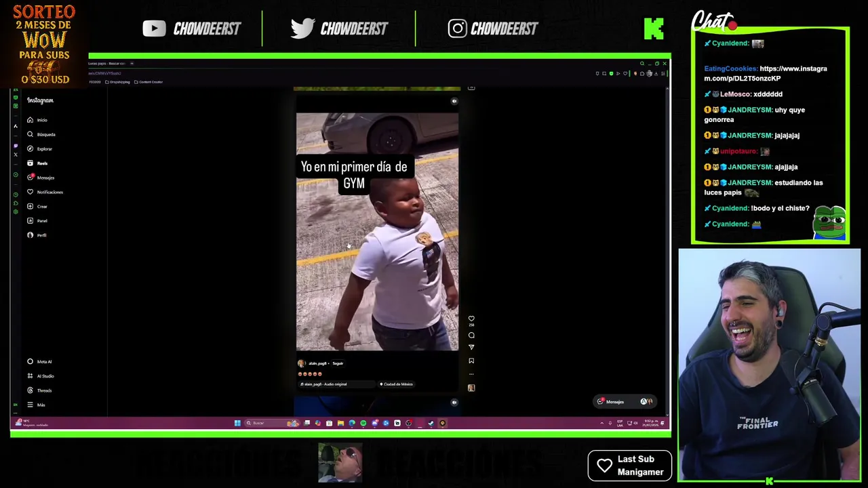Image resolution: width=868 pixels, height=488 pixels.
Task: Open X in the browser sidebar
Action: pos(16,155)
